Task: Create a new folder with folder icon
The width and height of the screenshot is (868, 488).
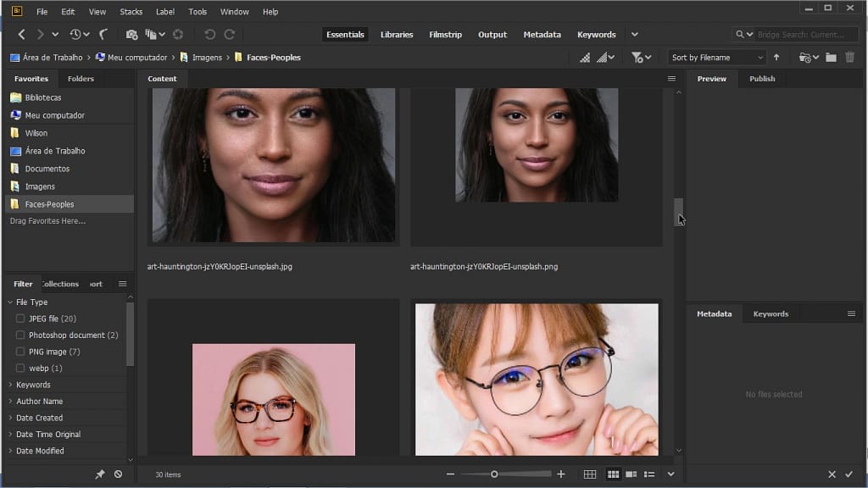Action: 831,58
